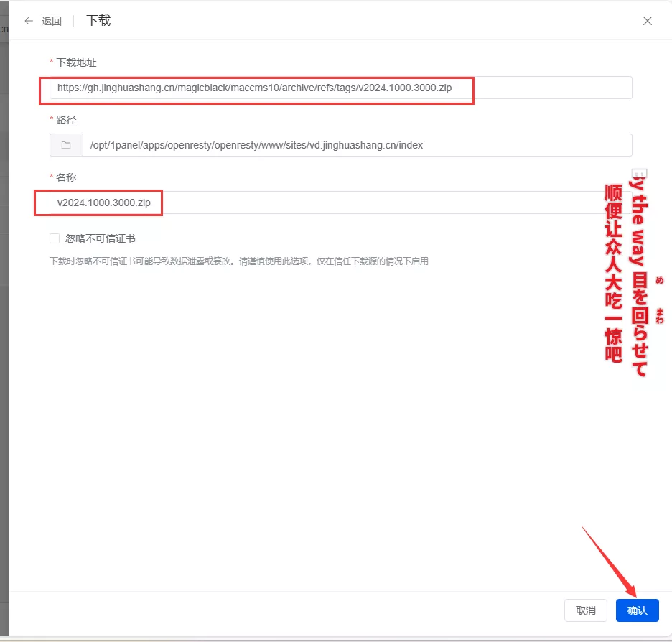Click the dimmed background left of dialog
672x642 pixels.
pyautogui.click(x=4, y=323)
